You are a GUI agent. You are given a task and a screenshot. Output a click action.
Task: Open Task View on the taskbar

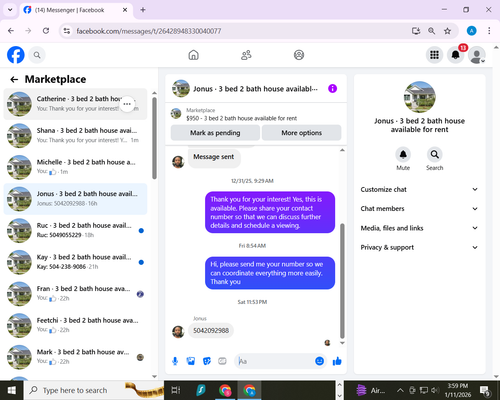pyautogui.click(x=176, y=390)
